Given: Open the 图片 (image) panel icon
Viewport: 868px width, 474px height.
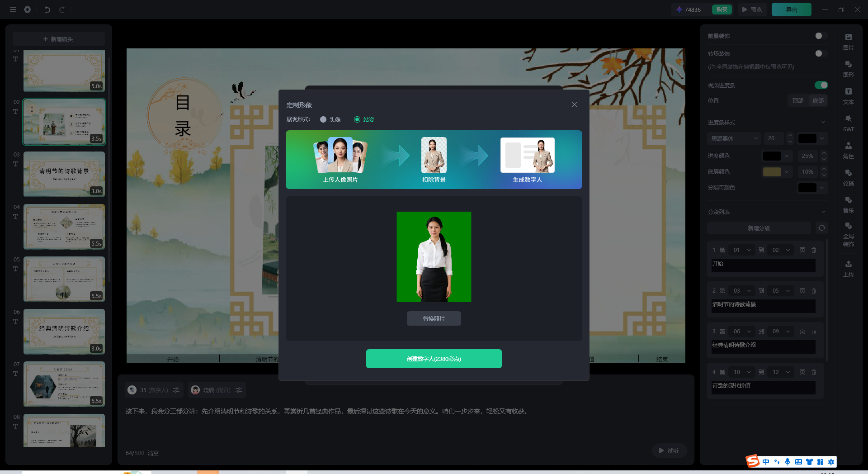Looking at the screenshot, I should (848, 41).
